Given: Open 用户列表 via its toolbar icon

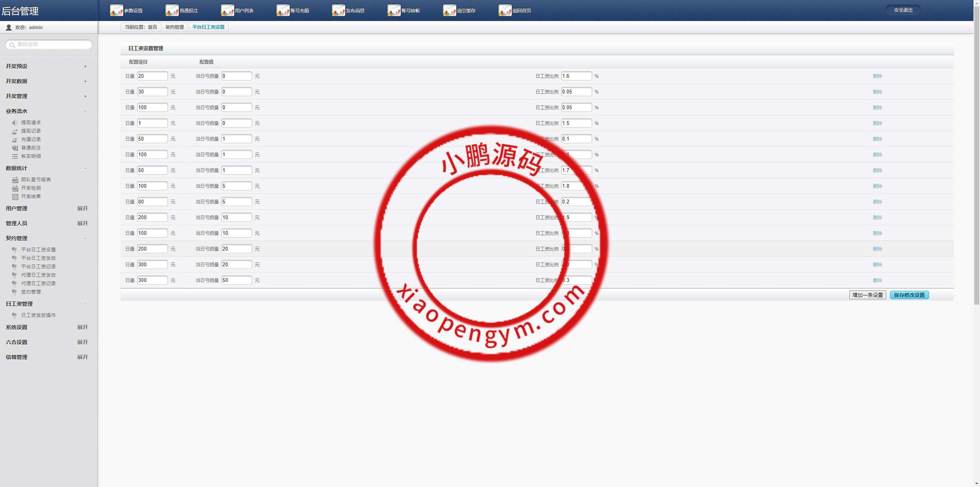Looking at the screenshot, I should pos(227,10).
